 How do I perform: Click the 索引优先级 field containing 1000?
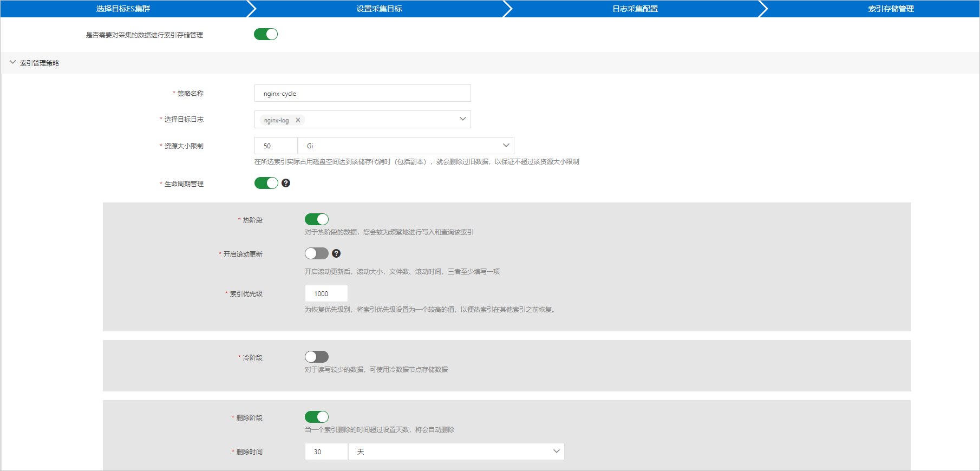pos(326,293)
